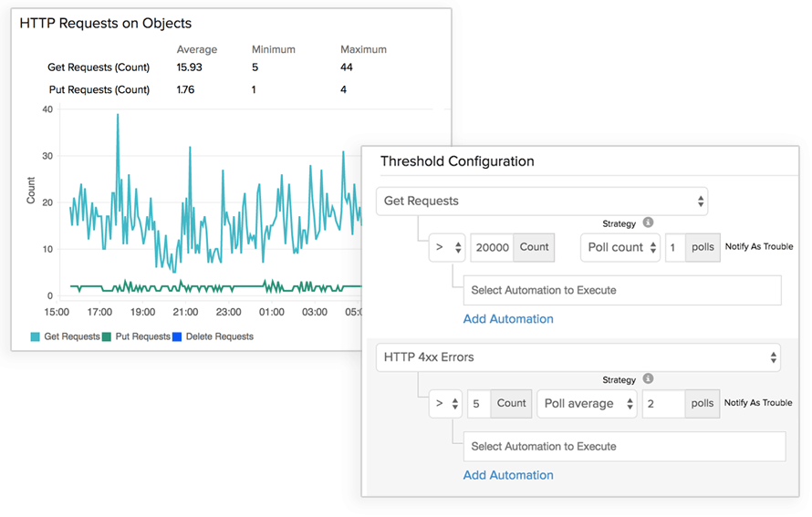
Task: Change the comparison operator for Get Requests
Action: click(x=446, y=247)
